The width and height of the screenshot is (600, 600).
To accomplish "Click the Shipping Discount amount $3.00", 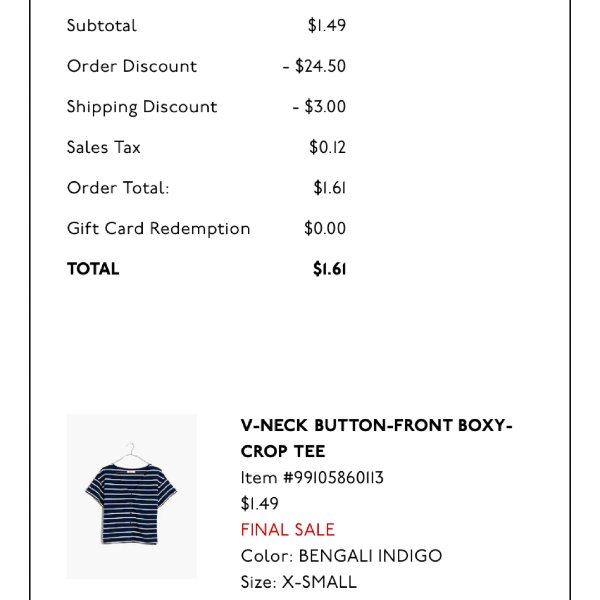I will (x=319, y=107).
